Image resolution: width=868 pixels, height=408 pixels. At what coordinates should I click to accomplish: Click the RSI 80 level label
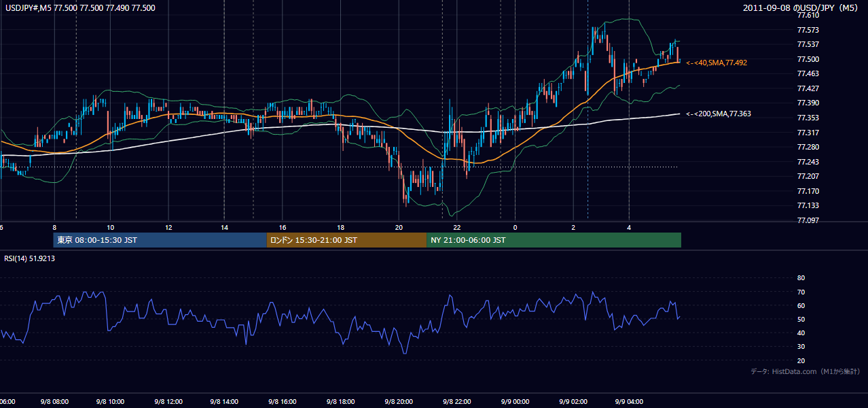pos(801,278)
